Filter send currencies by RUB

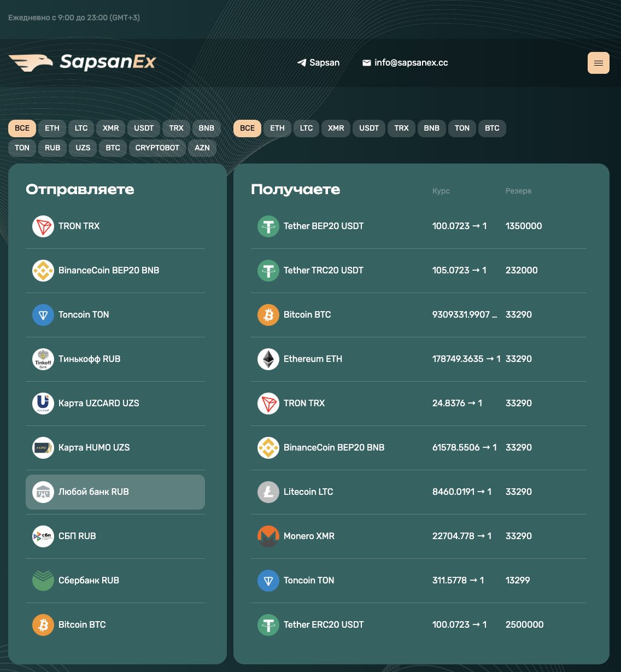point(52,148)
